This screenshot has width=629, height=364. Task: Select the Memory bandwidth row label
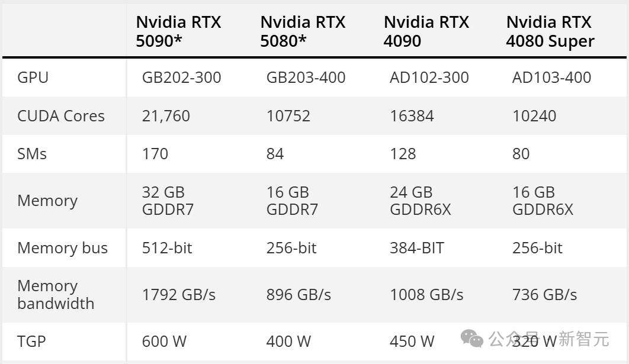click(x=56, y=295)
